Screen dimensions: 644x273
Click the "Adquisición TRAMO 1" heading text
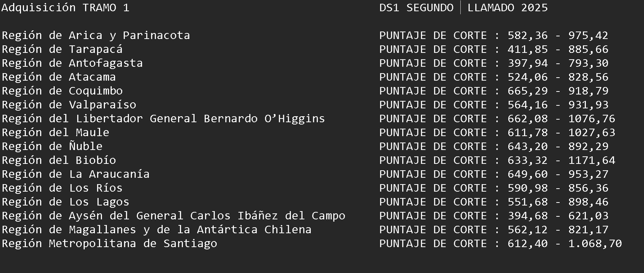click(66, 7)
